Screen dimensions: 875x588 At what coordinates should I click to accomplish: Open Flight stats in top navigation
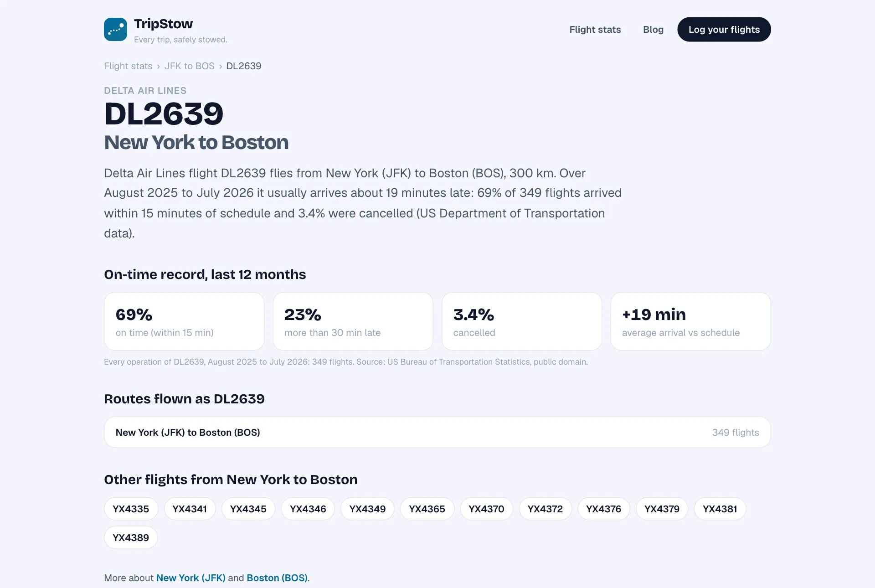click(x=595, y=30)
